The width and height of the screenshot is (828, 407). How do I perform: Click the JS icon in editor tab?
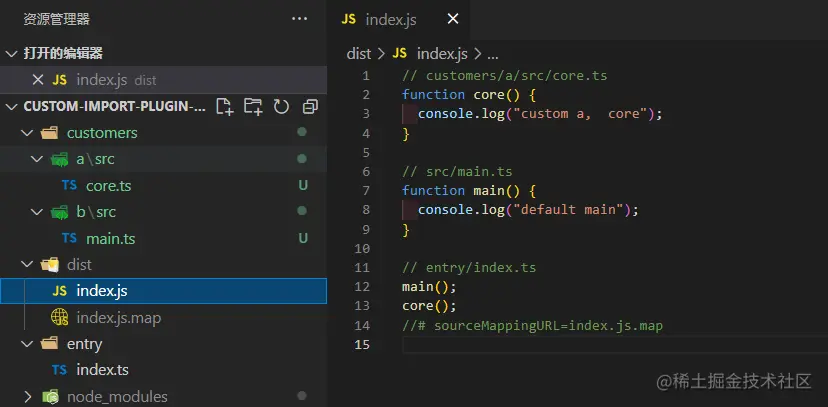click(349, 19)
